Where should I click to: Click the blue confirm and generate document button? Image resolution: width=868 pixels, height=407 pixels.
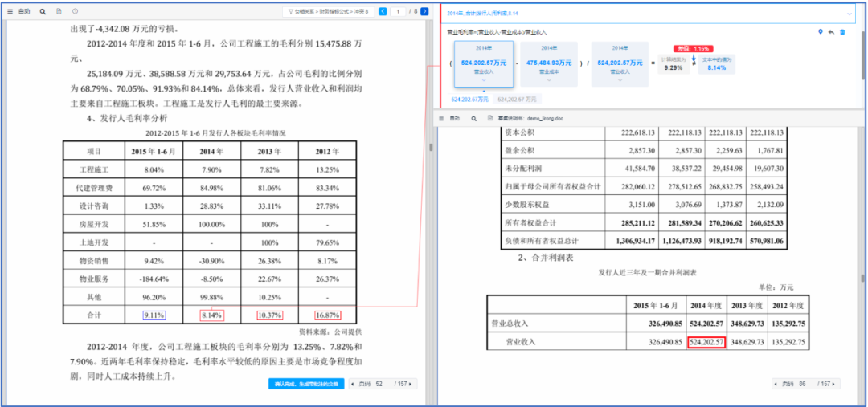[306, 384]
